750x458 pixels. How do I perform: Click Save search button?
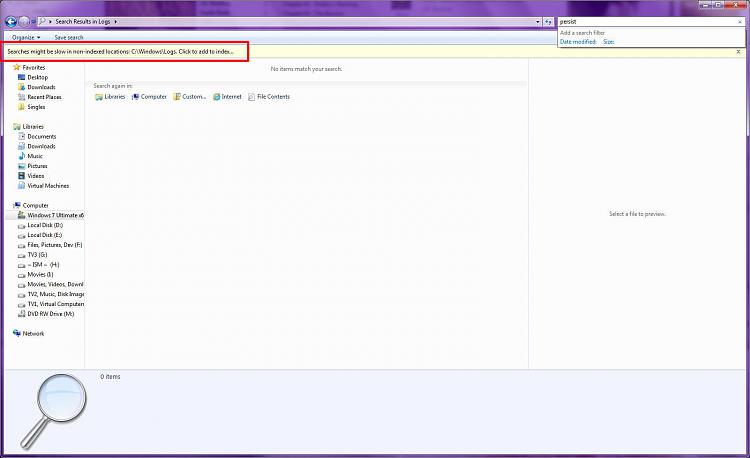click(69, 37)
